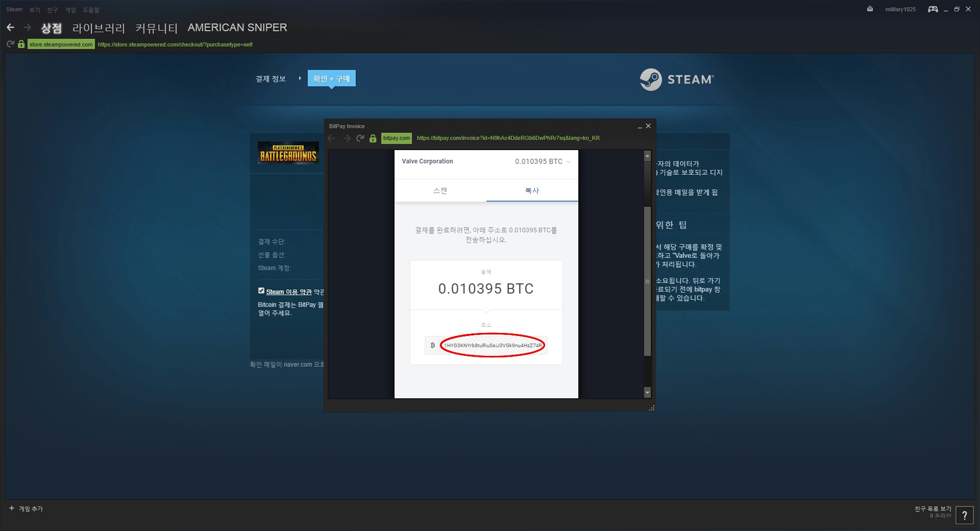980x531 pixels.
Task: Click the PUBG Battlegrounds game thumbnail
Action: pyautogui.click(x=288, y=153)
